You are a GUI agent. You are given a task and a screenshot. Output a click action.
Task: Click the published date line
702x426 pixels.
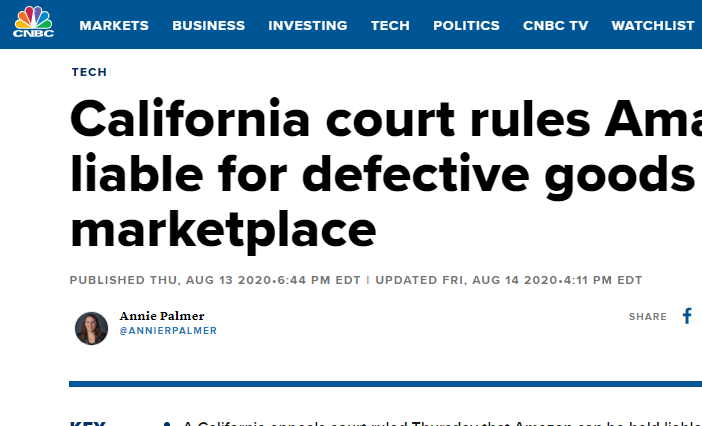[215, 280]
